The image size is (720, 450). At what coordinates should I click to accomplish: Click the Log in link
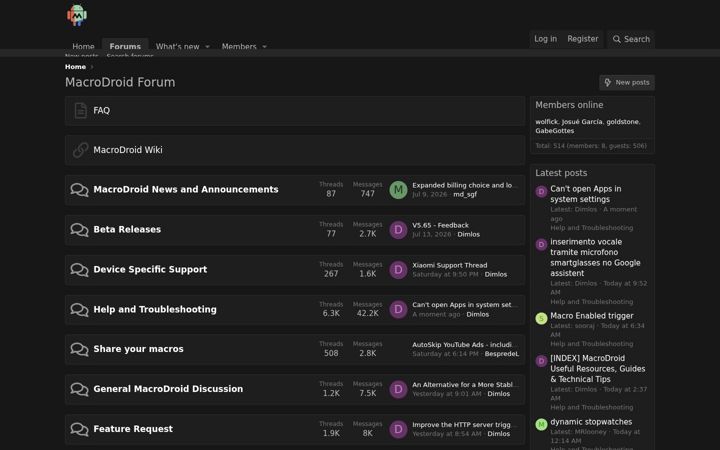tap(546, 39)
